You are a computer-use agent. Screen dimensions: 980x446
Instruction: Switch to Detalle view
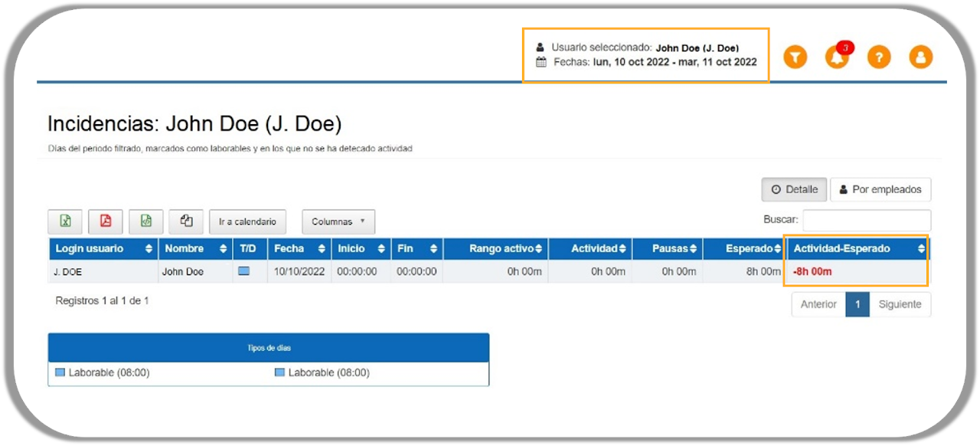click(x=794, y=189)
